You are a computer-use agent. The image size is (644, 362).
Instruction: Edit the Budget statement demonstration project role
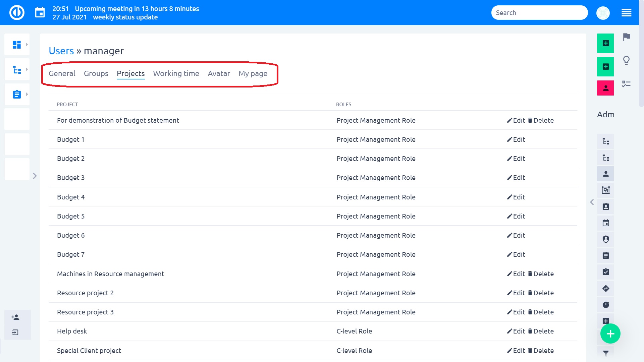516,120
